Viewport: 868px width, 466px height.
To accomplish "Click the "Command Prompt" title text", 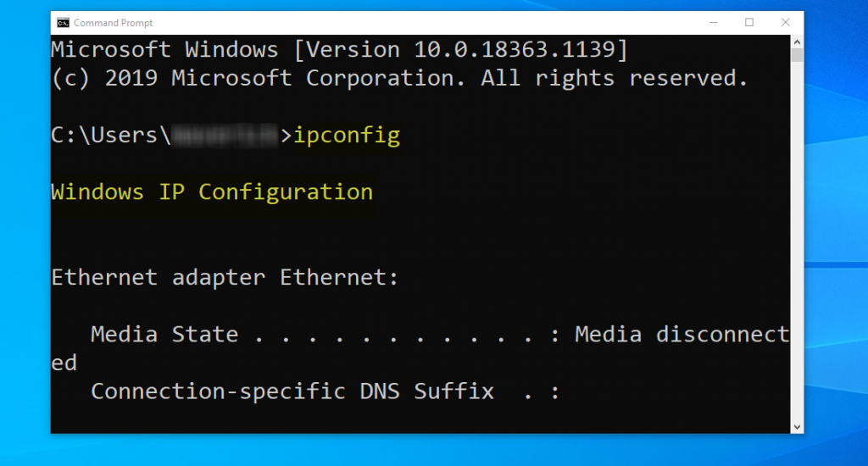I will (113, 23).
